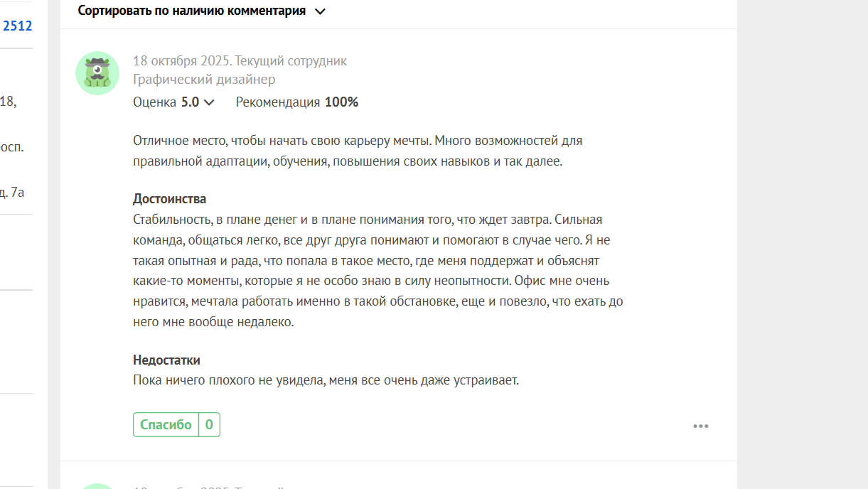Click the 'Рекомендация 100%' indicator
Viewport: 868px width, 489px height.
coord(297,102)
